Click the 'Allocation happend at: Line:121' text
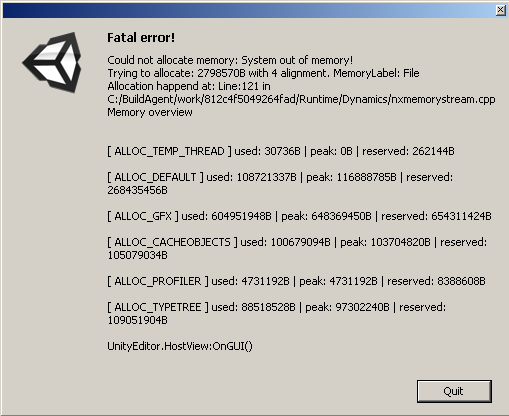Viewport: 509px width, 416px height. (x=189, y=86)
